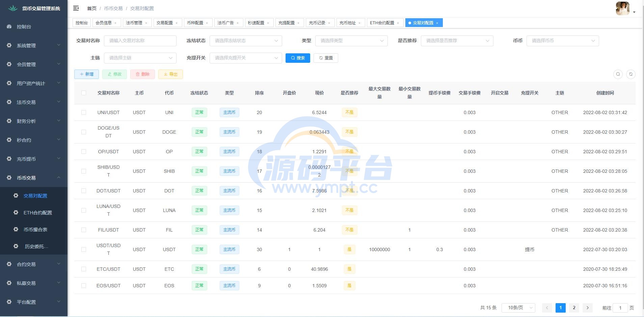644x317 pixels.
Task: Click the round search toggle icon above table
Action: coord(618,74)
